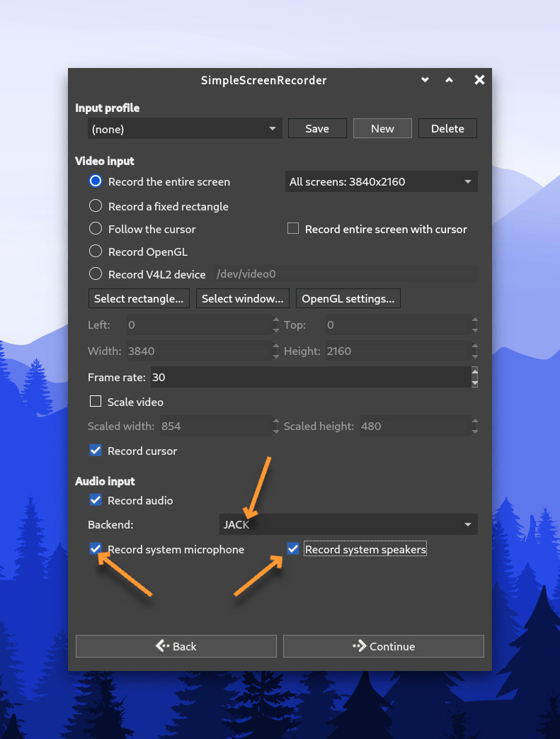The height and width of the screenshot is (739, 560).
Task: Disable the Record cursor checkbox
Action: click(96, 451)
